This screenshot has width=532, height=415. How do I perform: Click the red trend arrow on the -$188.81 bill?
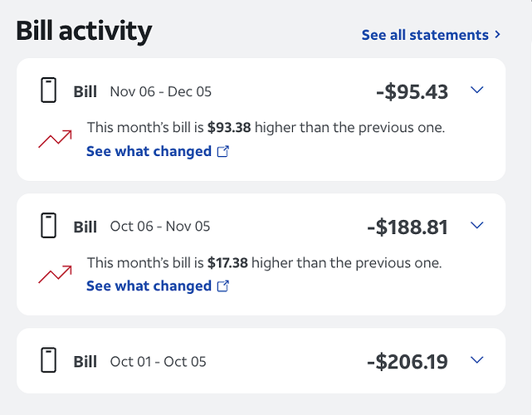point(55,274)
